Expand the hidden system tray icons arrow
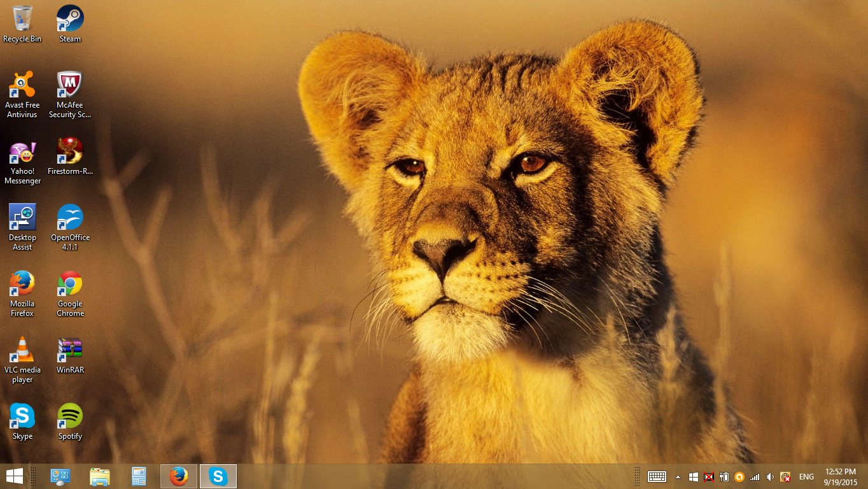 click(x=678, y=477)
